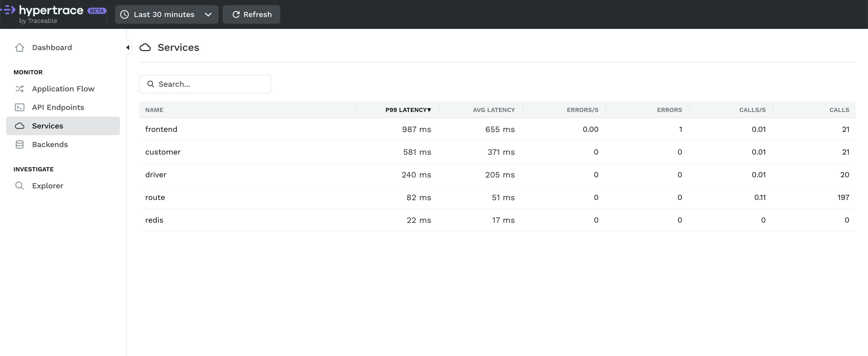Click the Backends database icon
868x356 pixels.
click(x=20, y=144)
